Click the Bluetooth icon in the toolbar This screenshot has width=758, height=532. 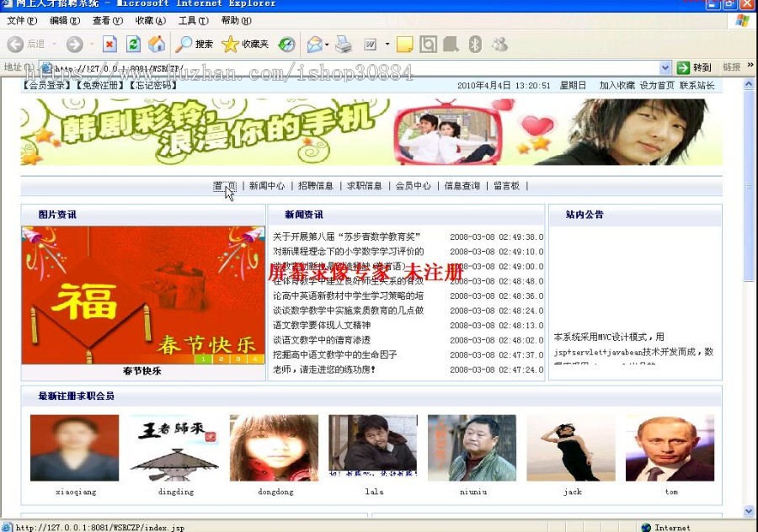pos(474,44)
